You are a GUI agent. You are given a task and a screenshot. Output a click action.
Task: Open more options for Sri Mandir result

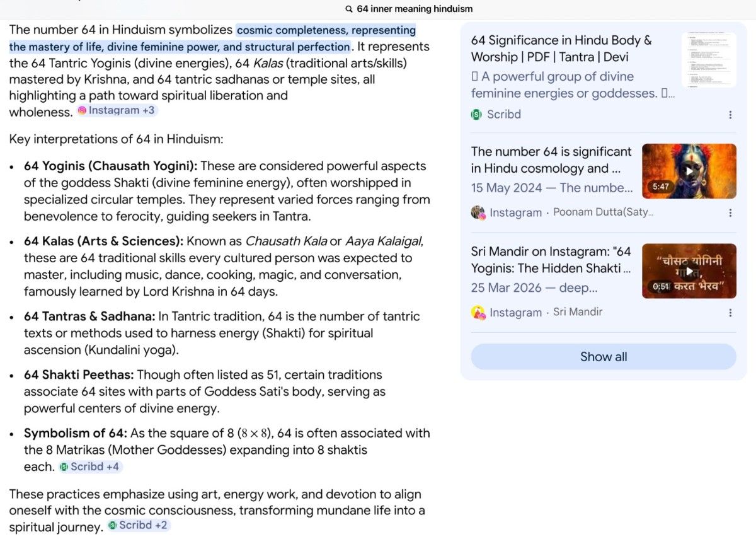730,313
